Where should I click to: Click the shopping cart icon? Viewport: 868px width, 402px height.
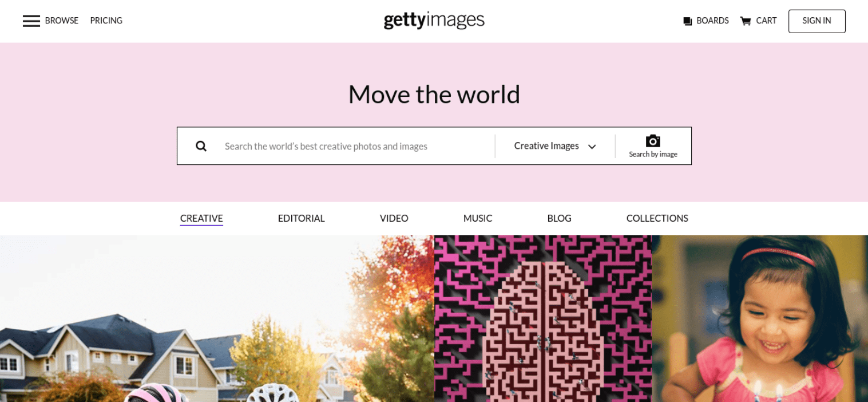746,21
